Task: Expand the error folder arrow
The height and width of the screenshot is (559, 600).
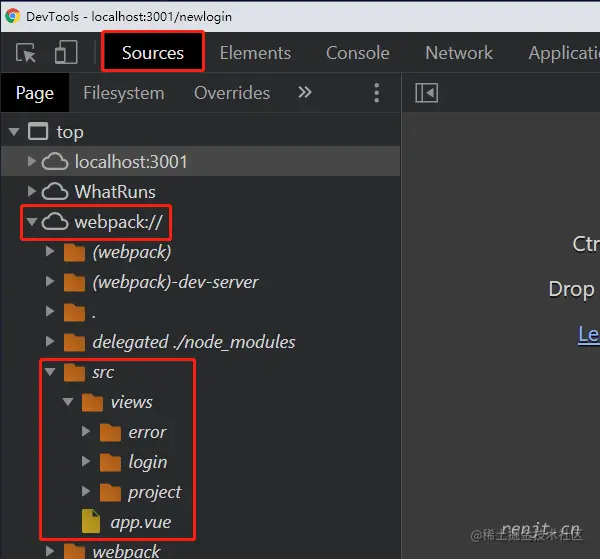Action: tap(86, 432)
